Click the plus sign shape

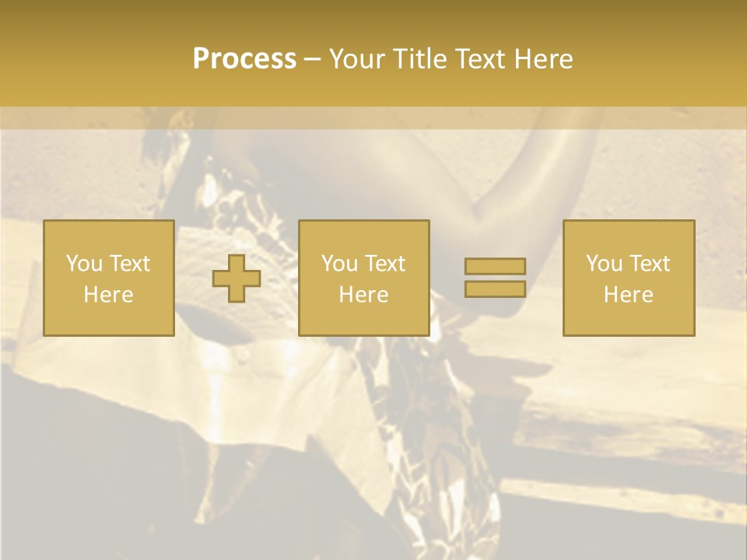point(237,278)
